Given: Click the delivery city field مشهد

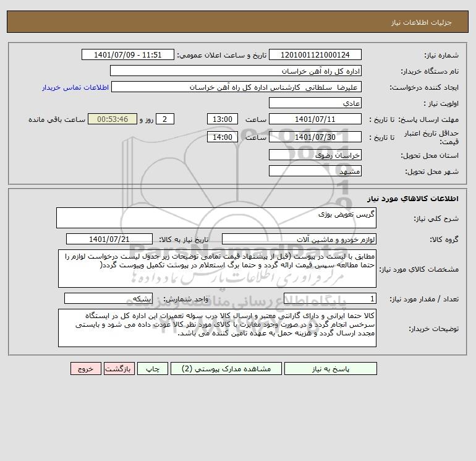Looking at the screenshot, I should [315, 171].
